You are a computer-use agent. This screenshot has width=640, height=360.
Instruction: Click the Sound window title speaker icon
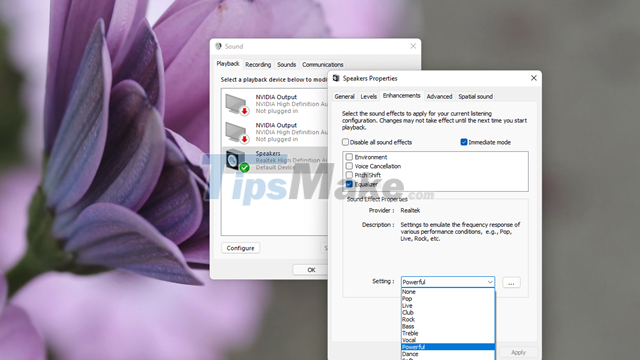click(218, 46)
